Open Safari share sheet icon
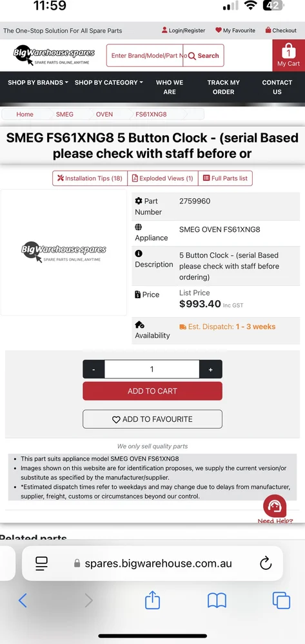This screenshot has height=644, width=305. pyautogui.click(x=152, y=600)
